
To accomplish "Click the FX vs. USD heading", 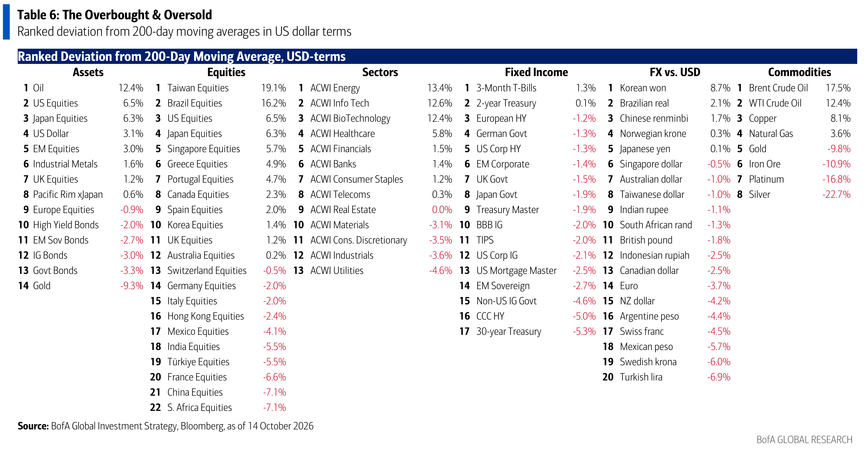I will point(675,72).
